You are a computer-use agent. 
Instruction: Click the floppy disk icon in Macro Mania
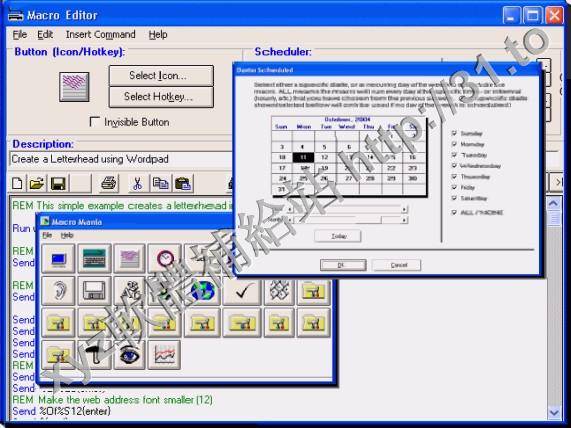tap(94, 291)
